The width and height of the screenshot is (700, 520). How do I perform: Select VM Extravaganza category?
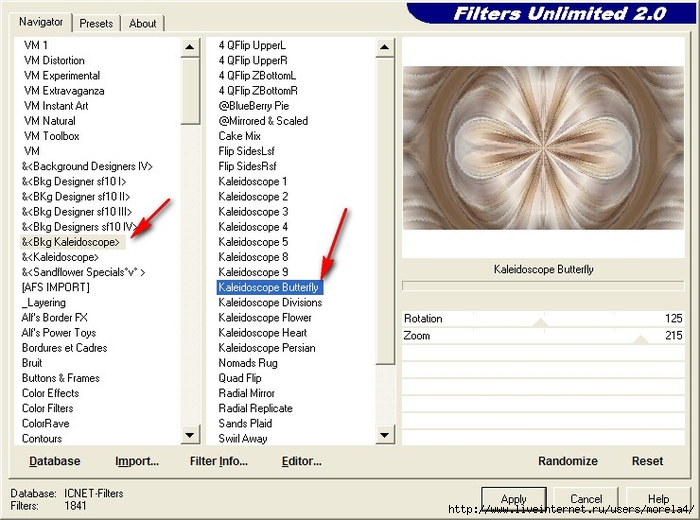(x=64, y=91)
